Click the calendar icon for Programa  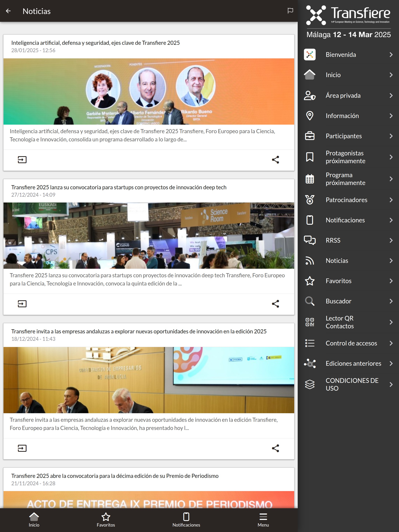(310, 179)
